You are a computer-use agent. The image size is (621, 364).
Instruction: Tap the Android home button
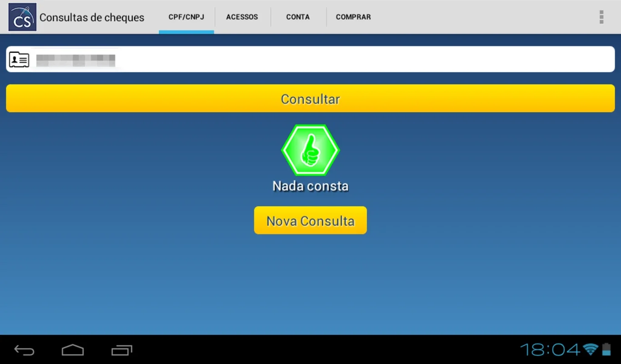(73, 350)
